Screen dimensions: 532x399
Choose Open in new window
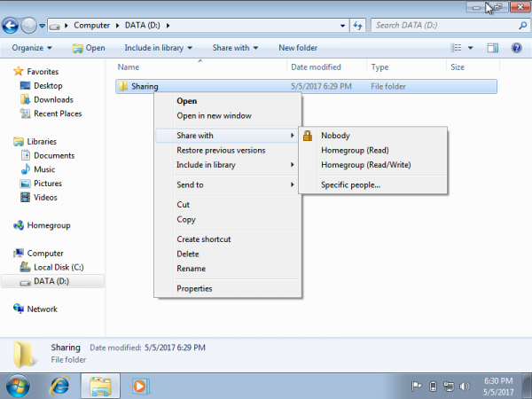[228, 115]
